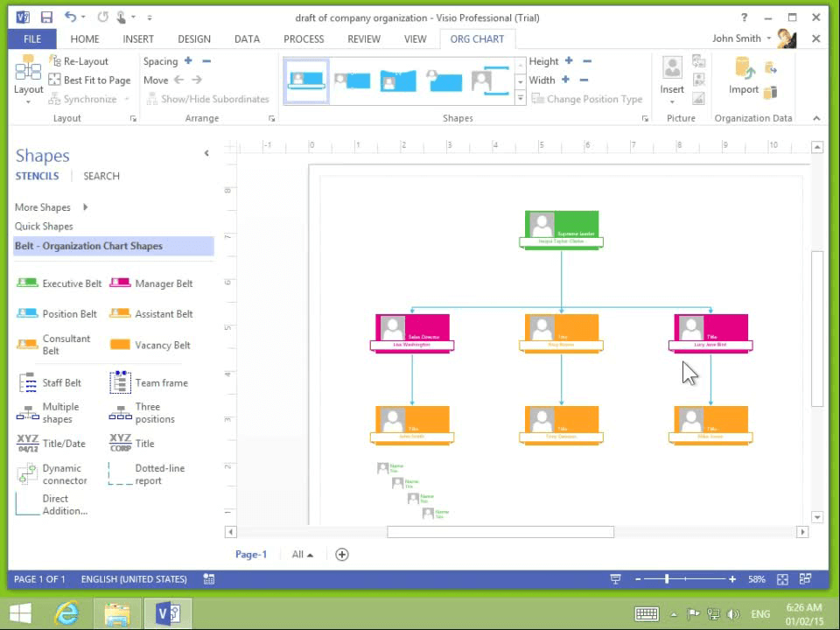Screen dimensions: 840x630
Task: Open the All pages dropdown
Action: 302,554
